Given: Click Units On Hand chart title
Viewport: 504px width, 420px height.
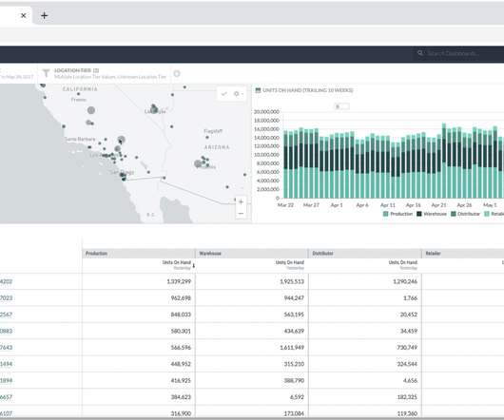Looking at the screenshot, I should 307,90.
